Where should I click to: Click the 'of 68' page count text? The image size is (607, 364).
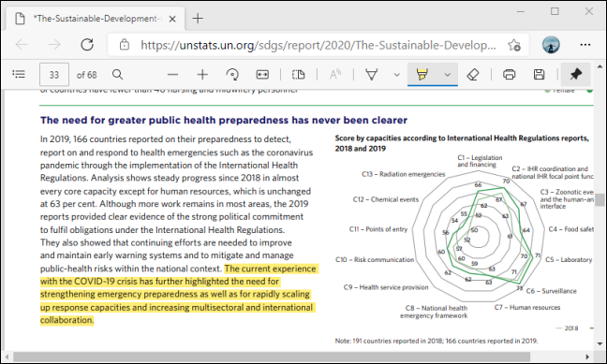(87, 75)
